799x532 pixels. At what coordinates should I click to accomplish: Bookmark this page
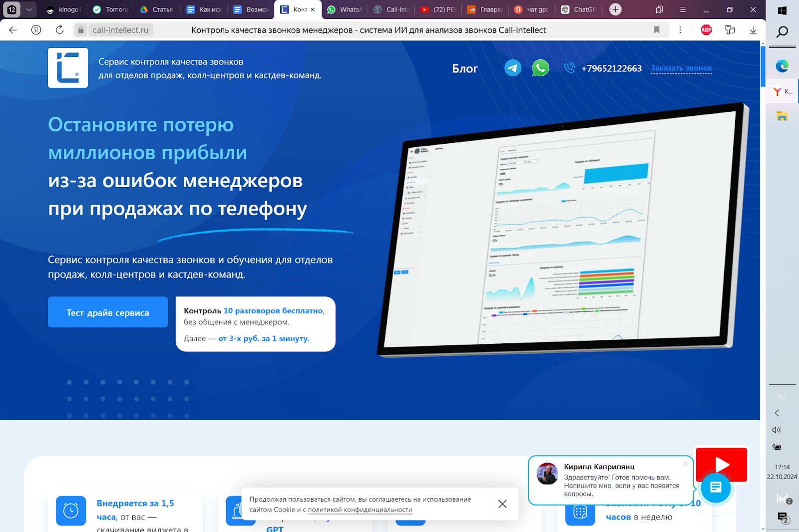tap(657, 30)
